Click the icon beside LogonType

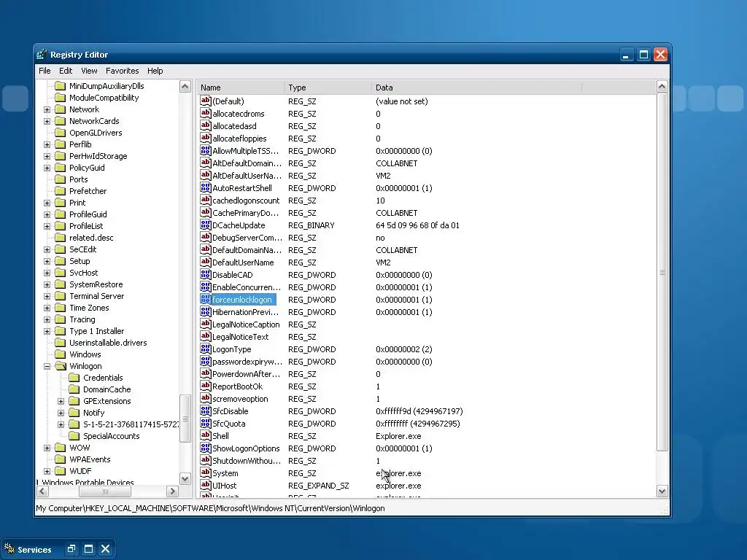tap(205, 349)
